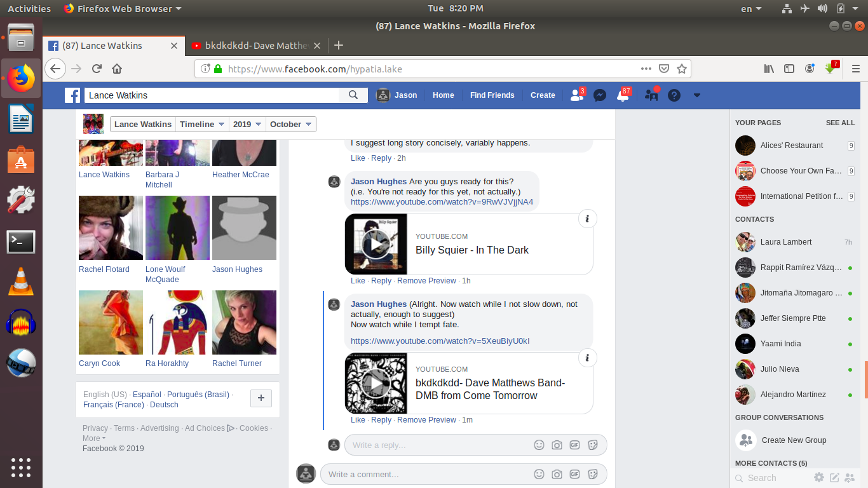Bookmark this page with the star icon
Screen dimensions: 868x488
682,69
